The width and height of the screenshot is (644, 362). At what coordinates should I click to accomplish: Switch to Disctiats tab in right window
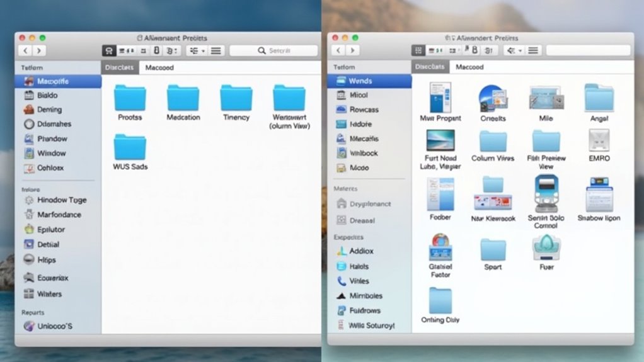(430, 67)
